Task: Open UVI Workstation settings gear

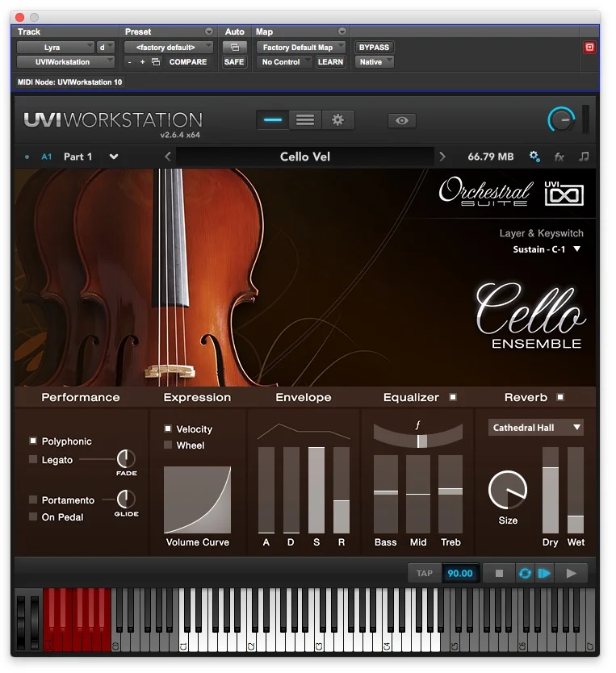Action: pyautogui.click(x=337, y=120)
